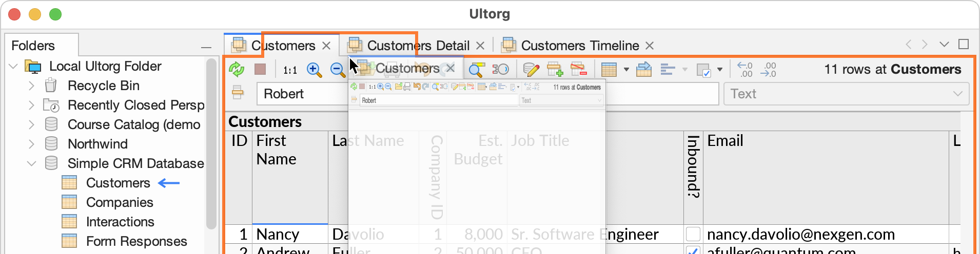980x254 pixels.
Task: Expand the Recycle Bin node
Action: coord(31,86)
